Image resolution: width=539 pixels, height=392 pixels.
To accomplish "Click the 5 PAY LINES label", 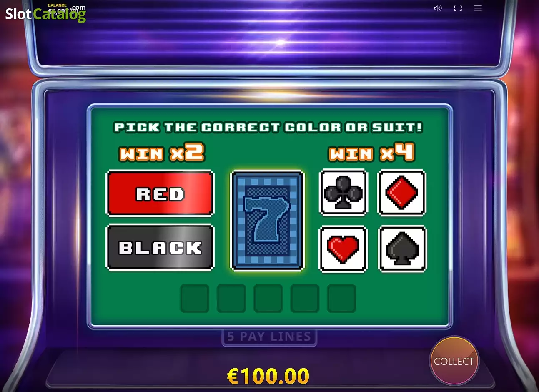I will [269, 337].
